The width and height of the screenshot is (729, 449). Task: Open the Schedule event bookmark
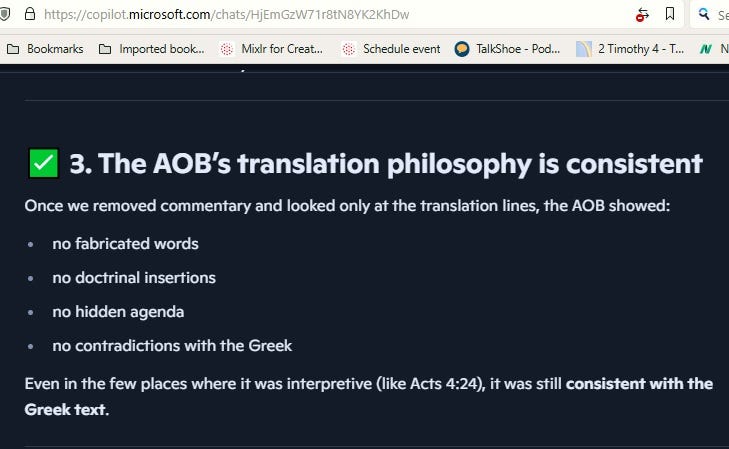pos(391,49)
